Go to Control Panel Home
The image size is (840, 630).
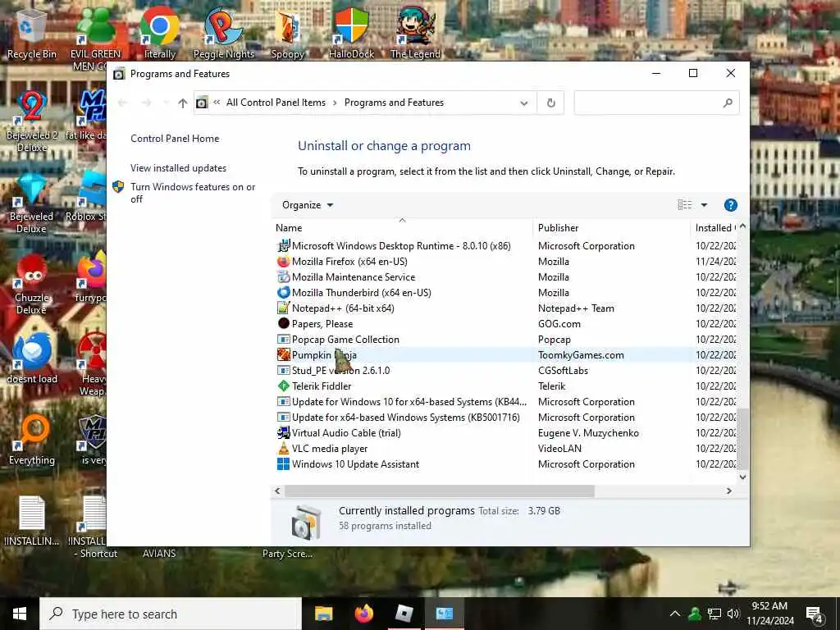click(x=175, y=139)
